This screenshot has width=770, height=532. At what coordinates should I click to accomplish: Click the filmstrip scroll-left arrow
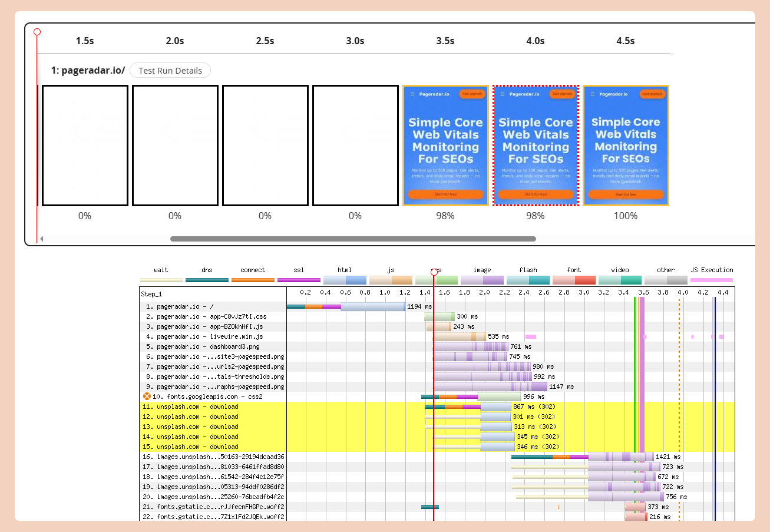[41, 239]
